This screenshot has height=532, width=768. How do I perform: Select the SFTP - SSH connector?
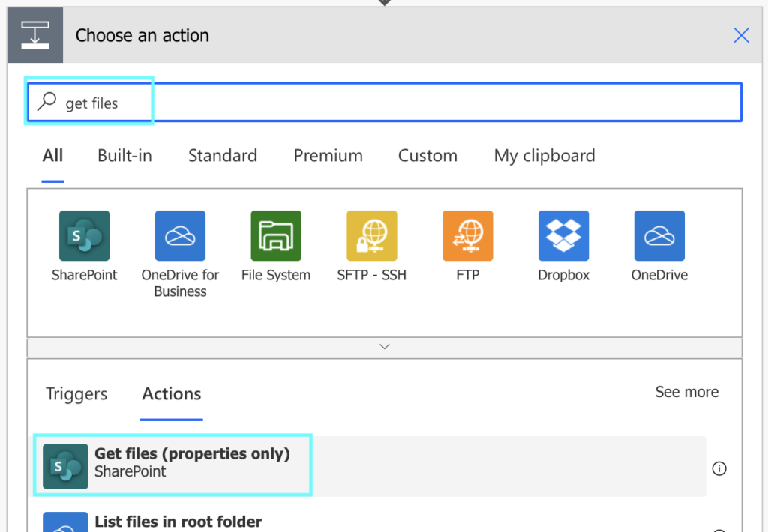372,235
